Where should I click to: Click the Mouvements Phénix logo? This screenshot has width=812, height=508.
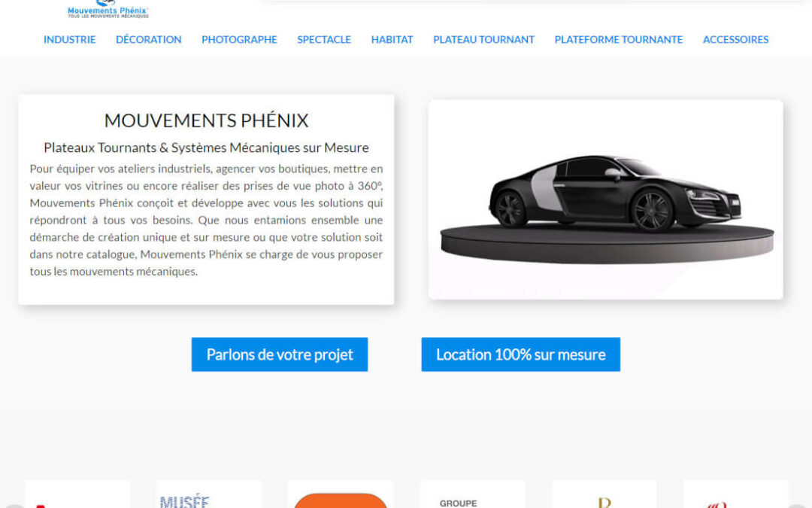[108, 9]
